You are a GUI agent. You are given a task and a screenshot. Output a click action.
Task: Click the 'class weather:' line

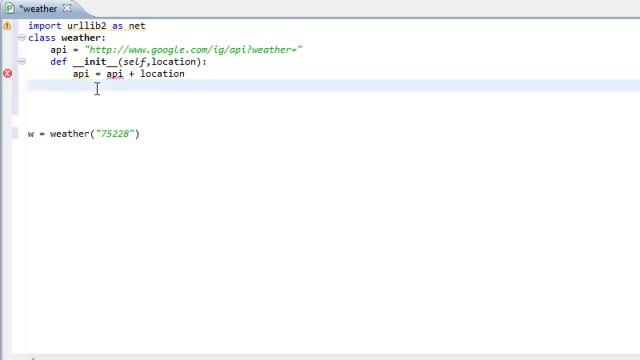(x=67, y=38)
